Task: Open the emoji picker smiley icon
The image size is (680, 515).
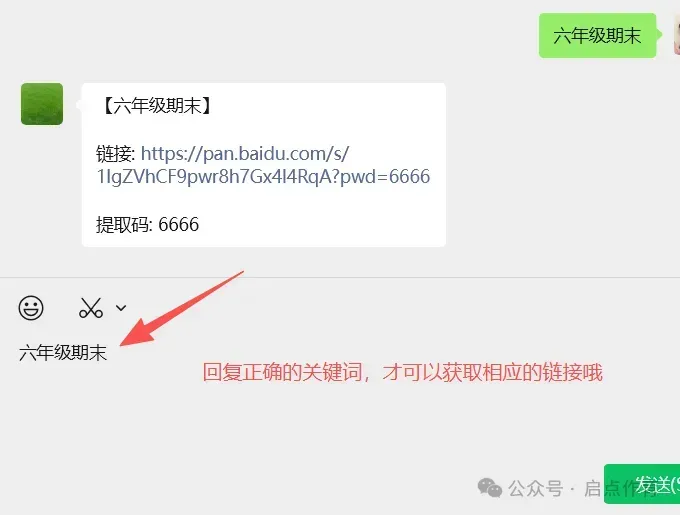Action: point(31,308)
